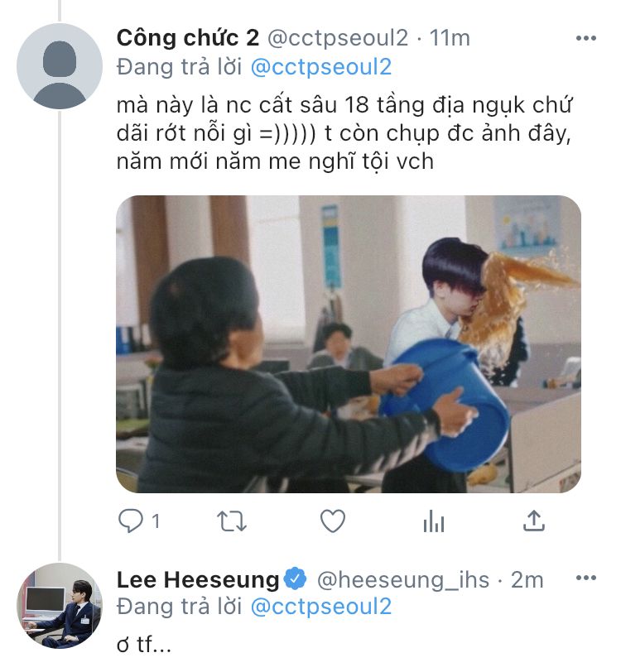Share the tweet via upload icon

tap(533, 521)
